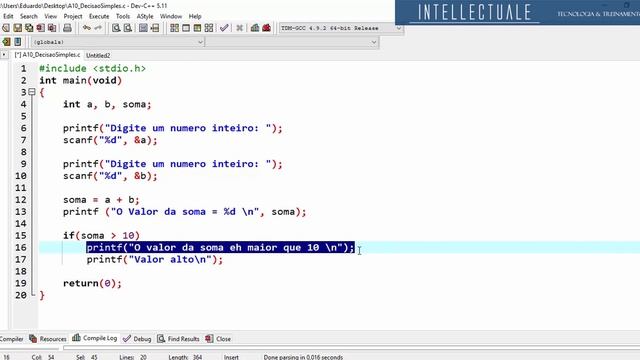640x360 pixels.
Task: Open the Tools menu
Action: (x=123, y=16)
